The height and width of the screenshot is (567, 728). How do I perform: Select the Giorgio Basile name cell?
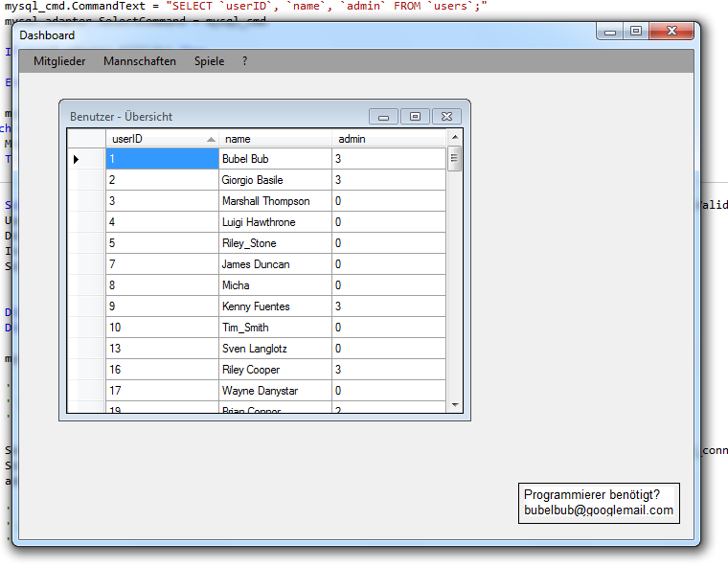coord(275,180)
